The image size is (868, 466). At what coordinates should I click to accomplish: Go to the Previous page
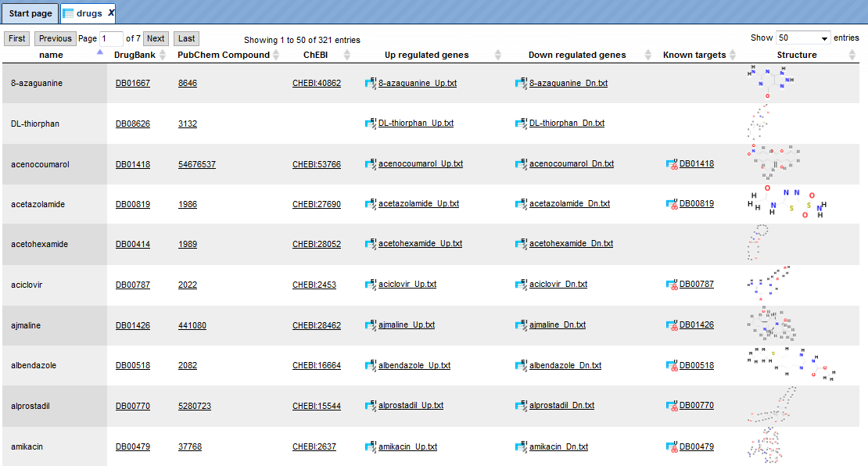click(x=56, y=38)
